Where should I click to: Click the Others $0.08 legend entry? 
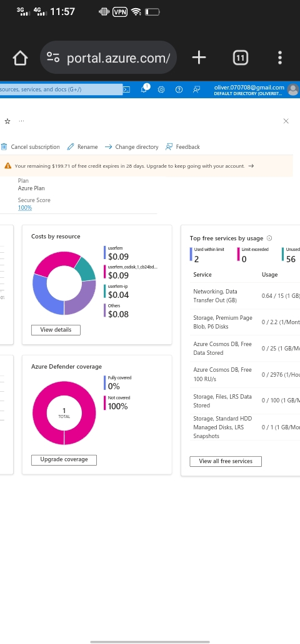(117, 311)
